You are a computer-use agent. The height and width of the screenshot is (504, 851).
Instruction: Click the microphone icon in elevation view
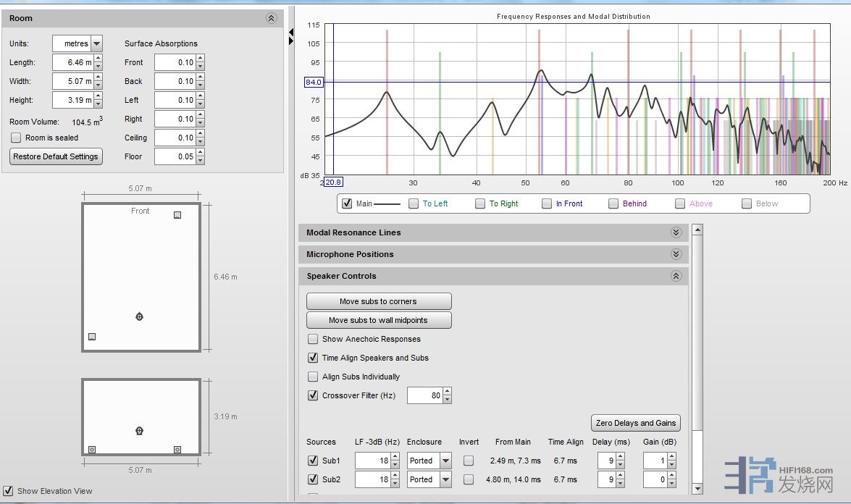(x=139, y=431)
